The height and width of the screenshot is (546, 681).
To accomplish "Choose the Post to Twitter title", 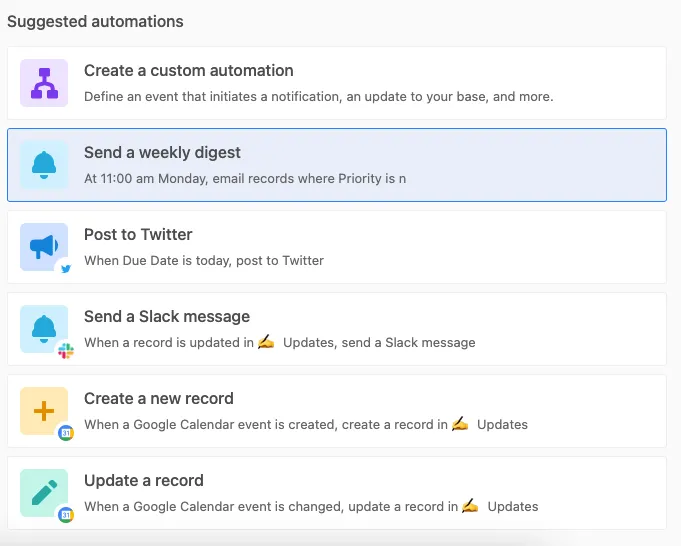I will [138, 235].
